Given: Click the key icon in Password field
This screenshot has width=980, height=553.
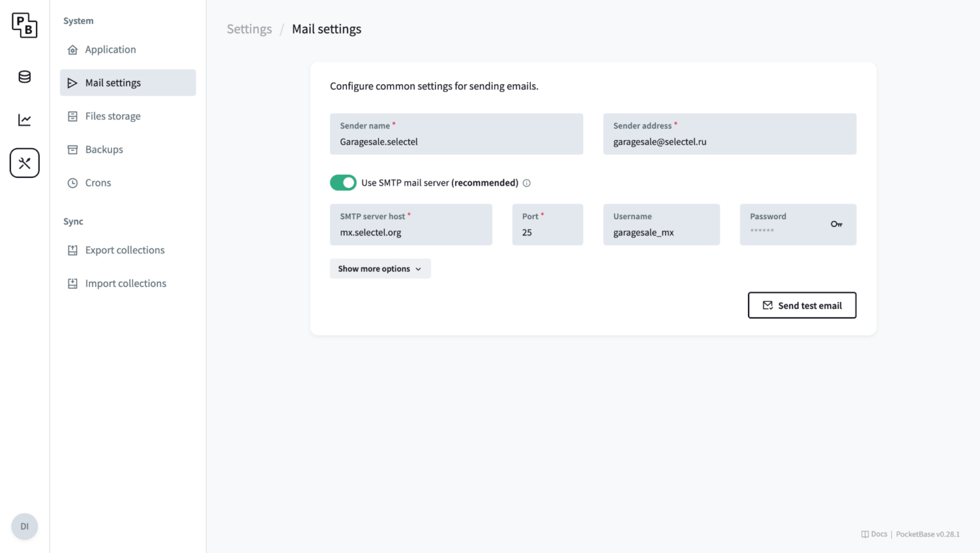Looking at the screenshot, I should [836, 224].
